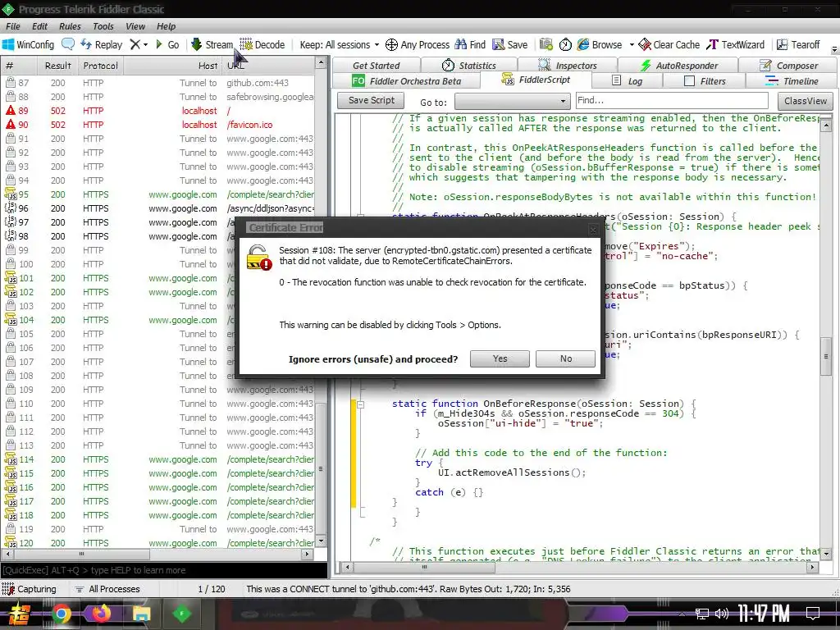This screenshot has width=840, height=630.
Task: Click All Processes filter in status bar
Action: 107,589
